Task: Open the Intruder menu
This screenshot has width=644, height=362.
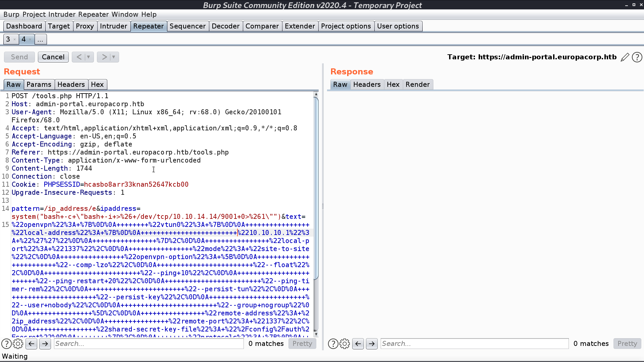Action: pyautogui.click(x=62, y=14)
